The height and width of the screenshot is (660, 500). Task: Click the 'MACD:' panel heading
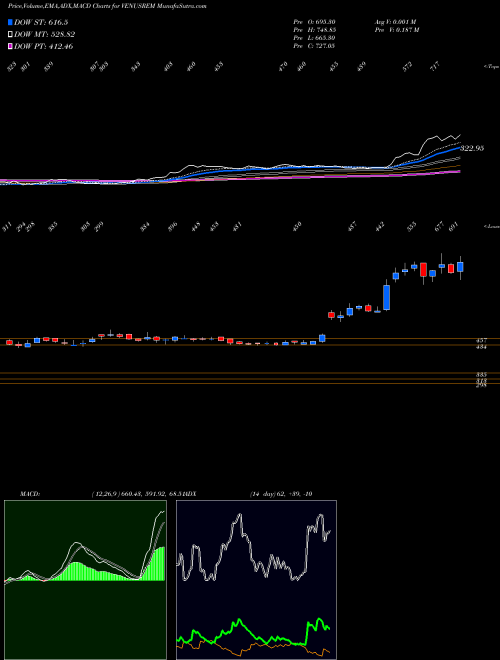pos(29,494)
